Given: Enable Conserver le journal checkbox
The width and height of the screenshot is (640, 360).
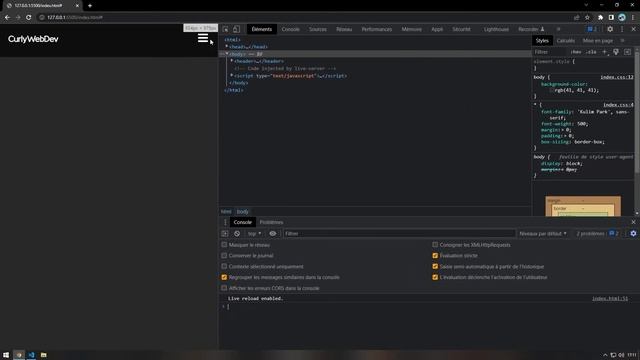Looking at the screenshot, I should click(224, 256).
